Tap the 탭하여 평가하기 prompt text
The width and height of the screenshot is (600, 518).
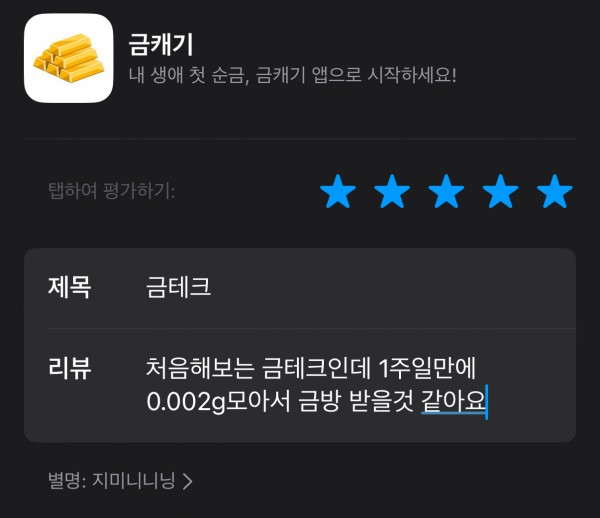click(111, 191)
